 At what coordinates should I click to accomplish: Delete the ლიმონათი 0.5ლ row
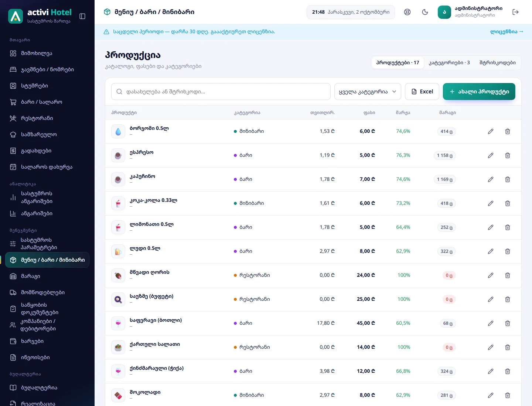tap(508, 227)
